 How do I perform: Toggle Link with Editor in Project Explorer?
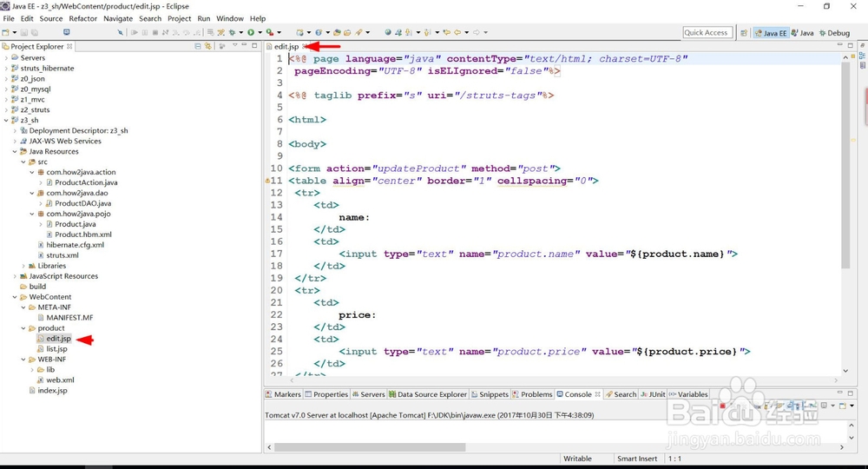click(207, 47)
